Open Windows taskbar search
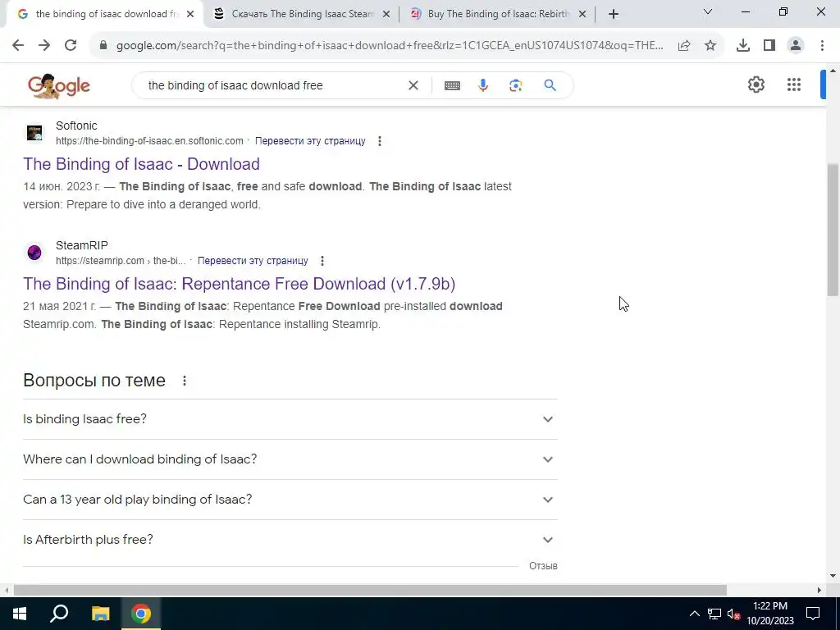The width and height of the screenshot is (840, 630). pyautogui.click(x=59, y=614)
